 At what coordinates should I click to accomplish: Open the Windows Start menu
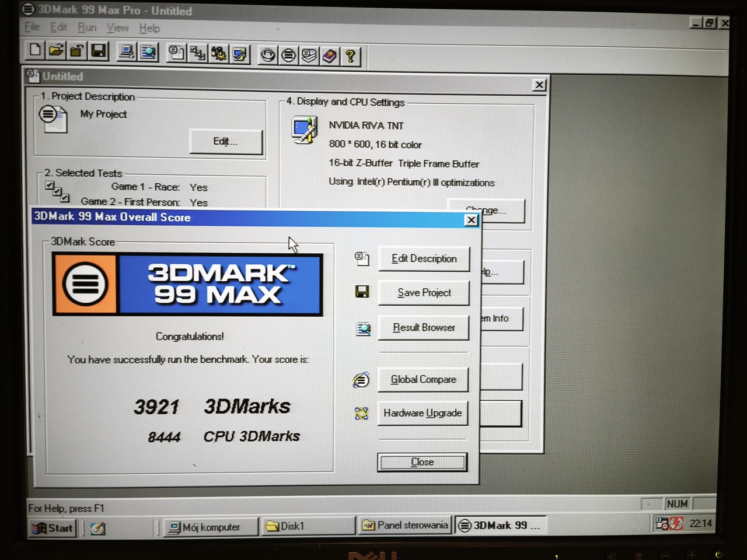(x=53, y=528)
